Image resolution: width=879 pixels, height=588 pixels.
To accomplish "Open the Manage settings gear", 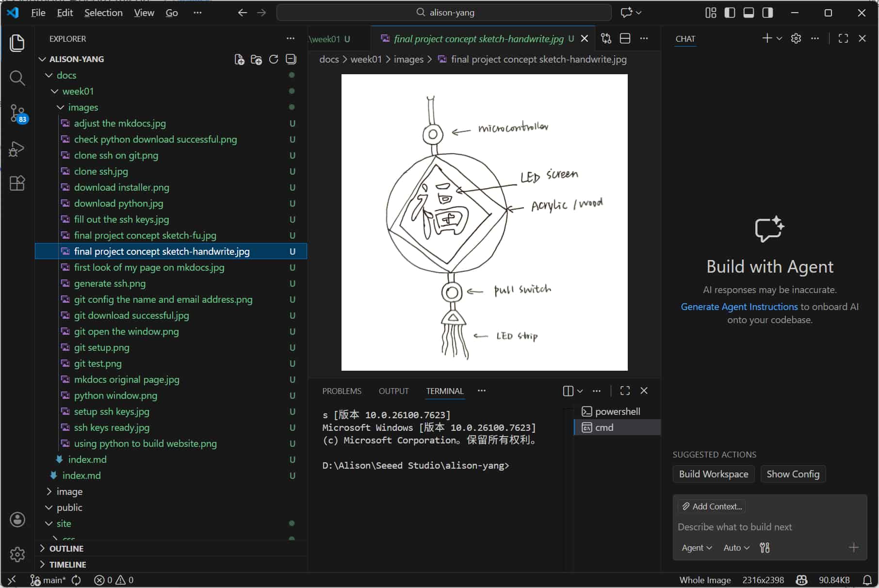I will pos(17,555).
